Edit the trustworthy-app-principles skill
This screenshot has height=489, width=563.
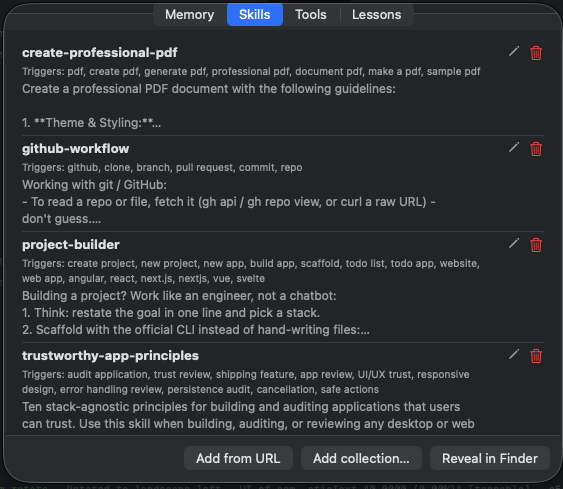point(514,355)
